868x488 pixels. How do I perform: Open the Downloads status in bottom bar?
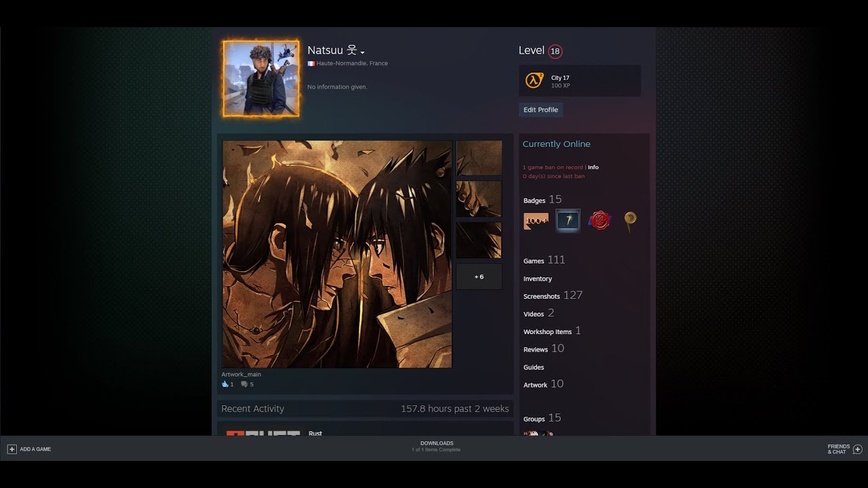point(436,446)
